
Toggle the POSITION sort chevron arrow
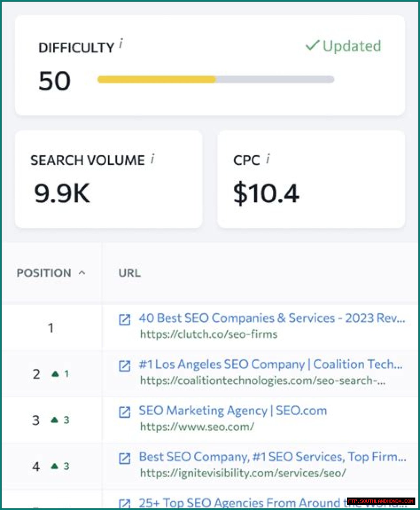tap(82, 273)
